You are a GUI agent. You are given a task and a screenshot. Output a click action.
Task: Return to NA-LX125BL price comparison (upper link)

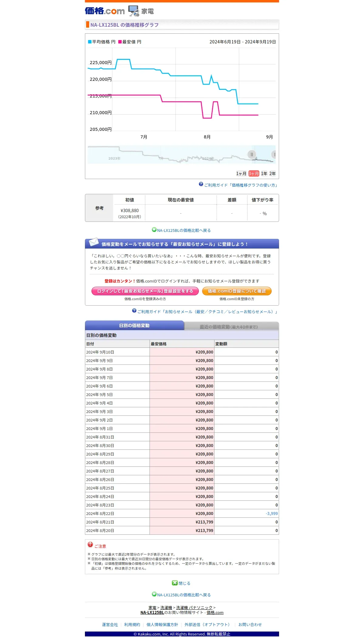(184, 230)
